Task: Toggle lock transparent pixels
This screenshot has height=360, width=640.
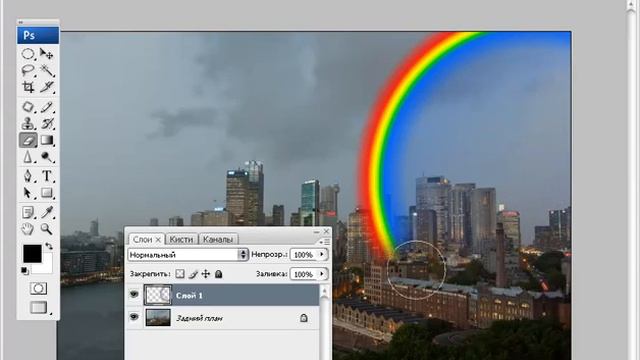Action: (x=180, y=273)
